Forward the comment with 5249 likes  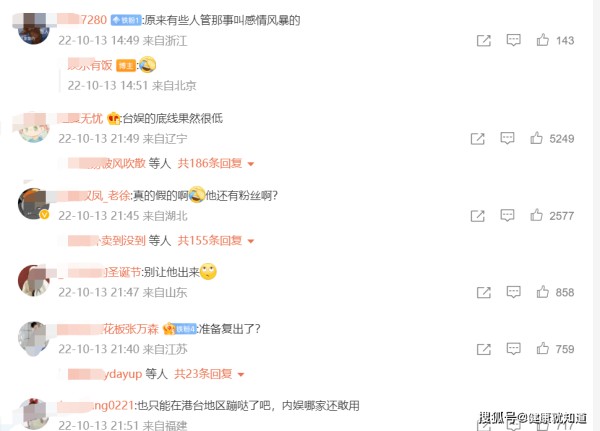point(478,139)
